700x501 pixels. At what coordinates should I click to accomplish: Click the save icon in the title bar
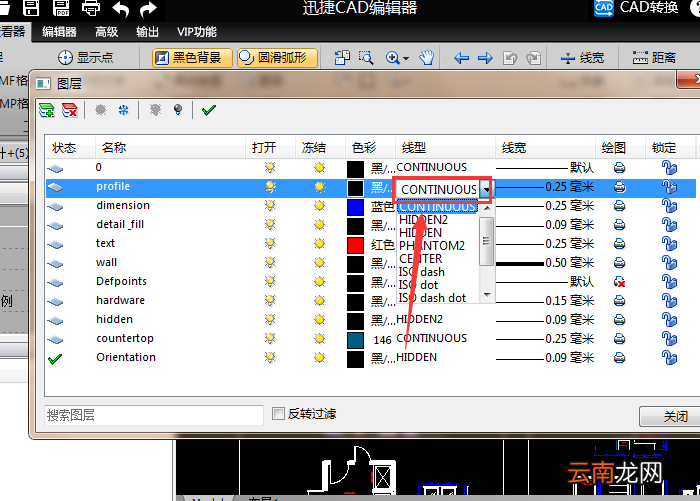tap(31, 8)
